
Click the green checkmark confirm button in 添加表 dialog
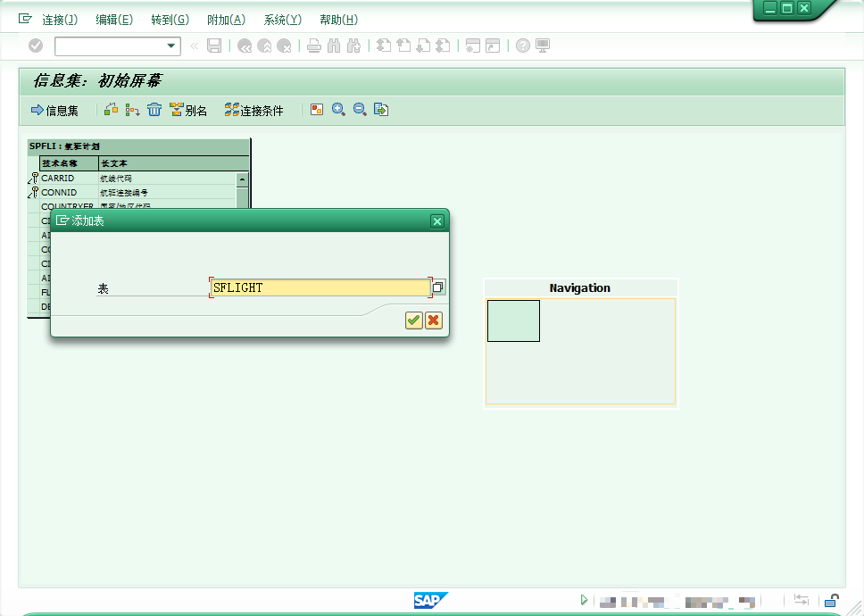click(x=414, y=320)
